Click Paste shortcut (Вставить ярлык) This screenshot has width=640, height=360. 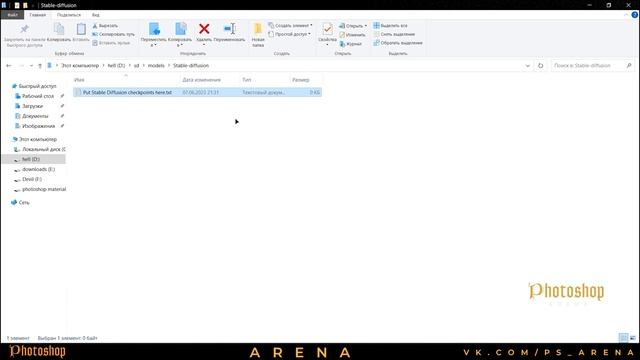pos(111,43)
